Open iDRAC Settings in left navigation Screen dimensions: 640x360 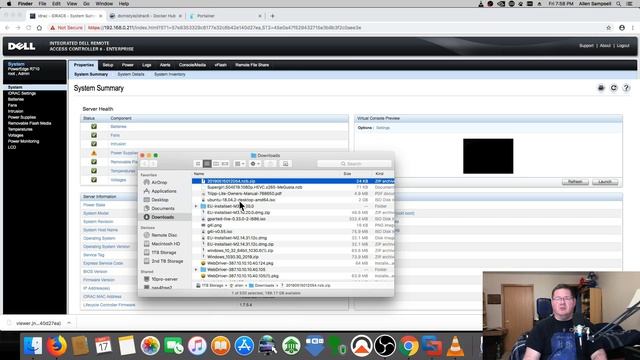point(22,93)
